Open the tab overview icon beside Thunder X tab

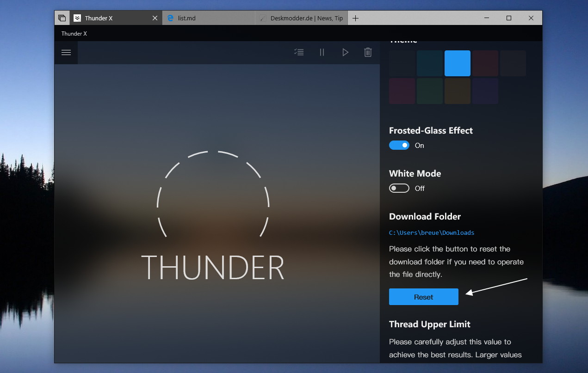[x=62, y=18]
